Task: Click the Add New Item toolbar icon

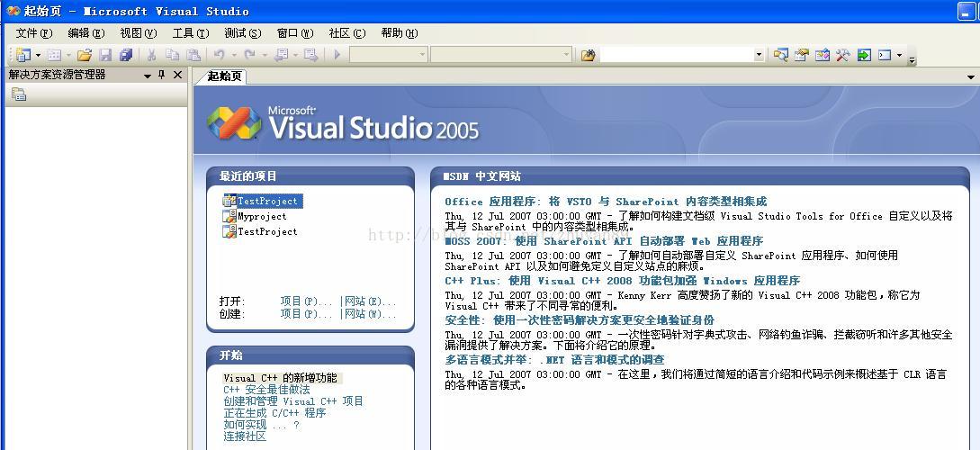Action: pyautogui.click(x=54, y=55)
